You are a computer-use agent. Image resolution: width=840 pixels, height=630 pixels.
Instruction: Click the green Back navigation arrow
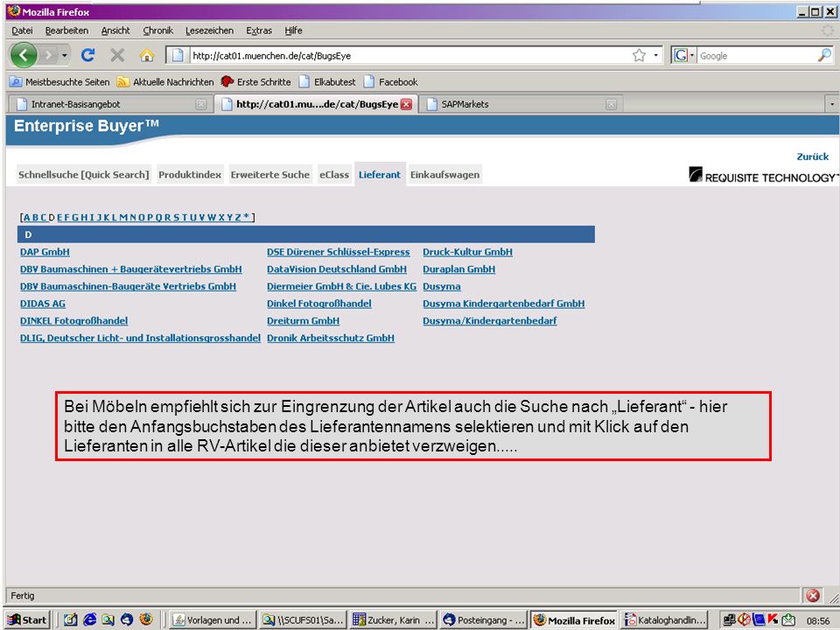click(24, 55)
